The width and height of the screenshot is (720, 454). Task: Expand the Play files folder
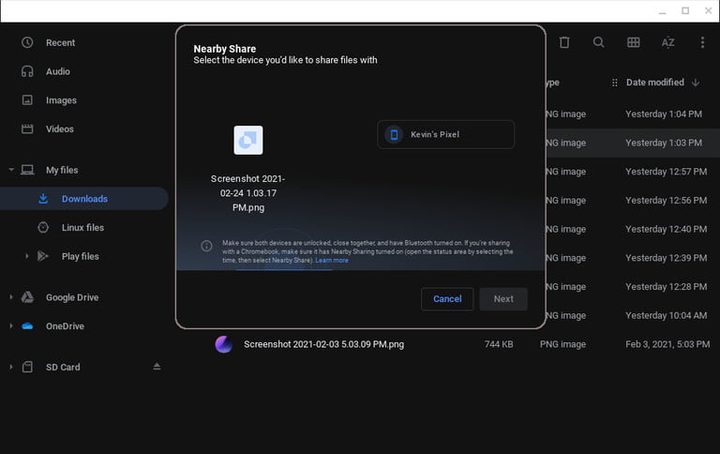tap(27, 256)
